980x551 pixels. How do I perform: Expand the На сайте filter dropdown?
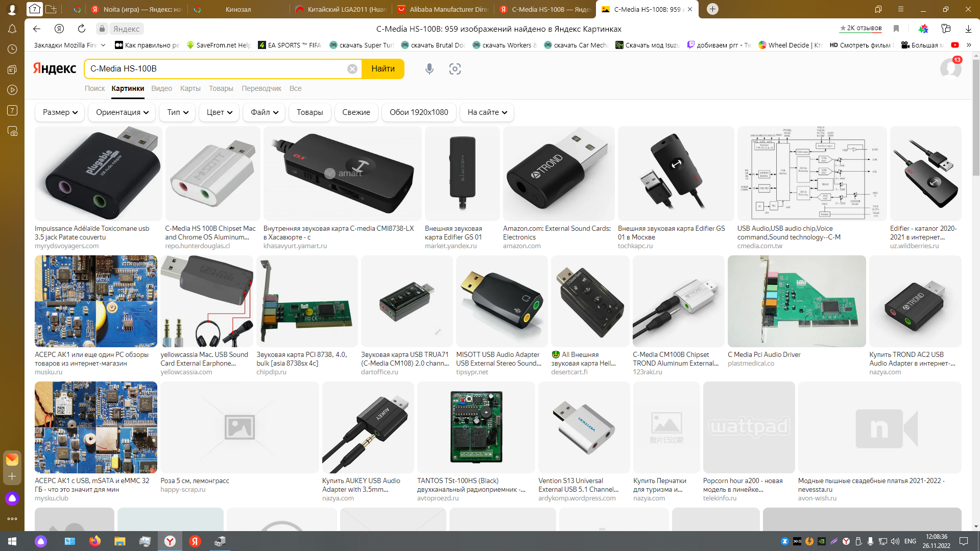tap(487, 112)
